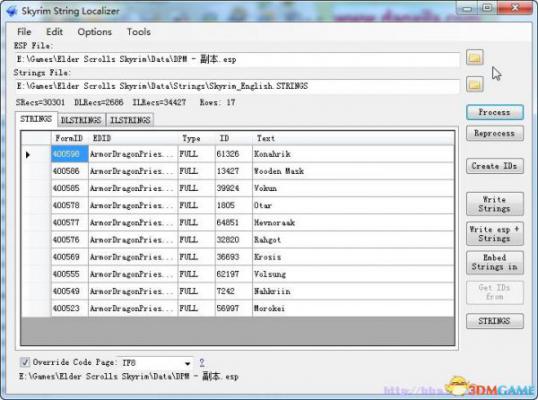Click the ESP File path field
This screenshot has height=400, width=538.
coord(237,59)
